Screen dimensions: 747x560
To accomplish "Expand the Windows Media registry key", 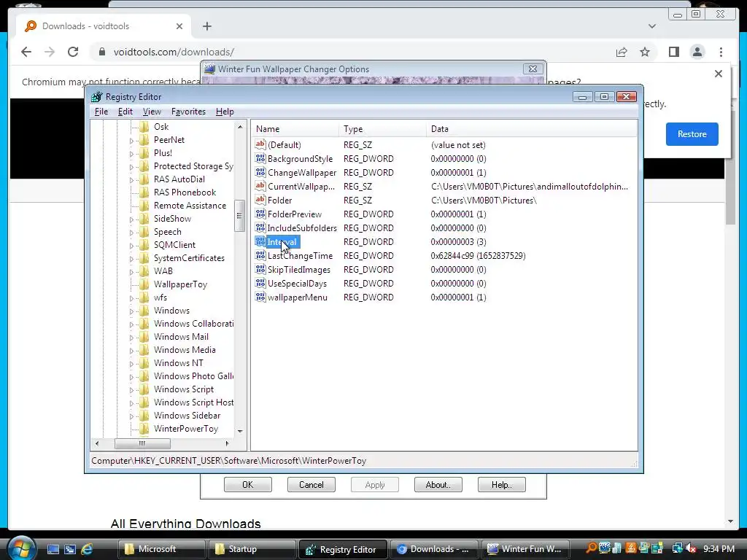I will tap(131, 351).
